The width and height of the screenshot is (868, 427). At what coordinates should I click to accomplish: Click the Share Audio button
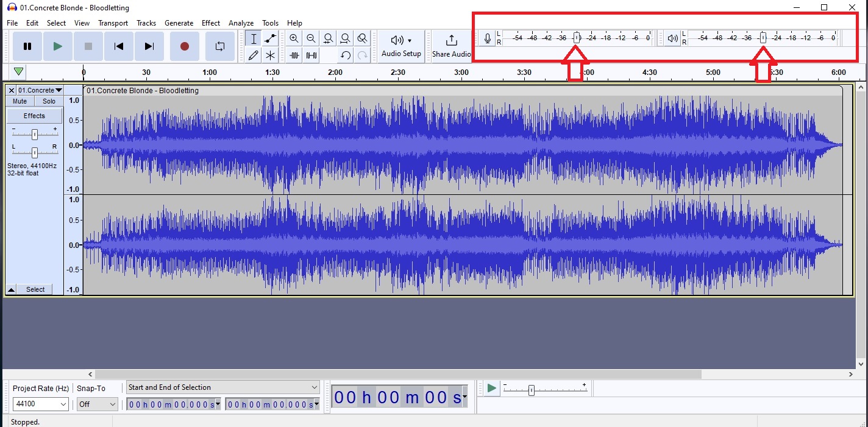452,46
